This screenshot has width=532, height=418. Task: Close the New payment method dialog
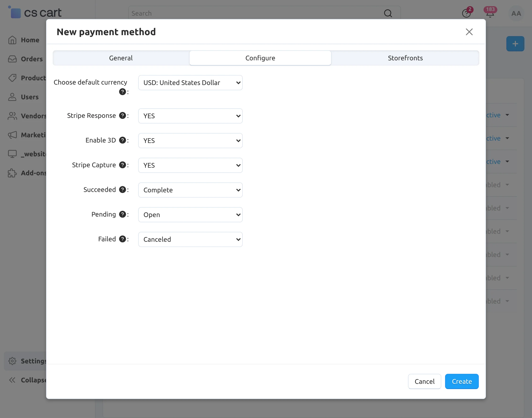pos(469,32)
